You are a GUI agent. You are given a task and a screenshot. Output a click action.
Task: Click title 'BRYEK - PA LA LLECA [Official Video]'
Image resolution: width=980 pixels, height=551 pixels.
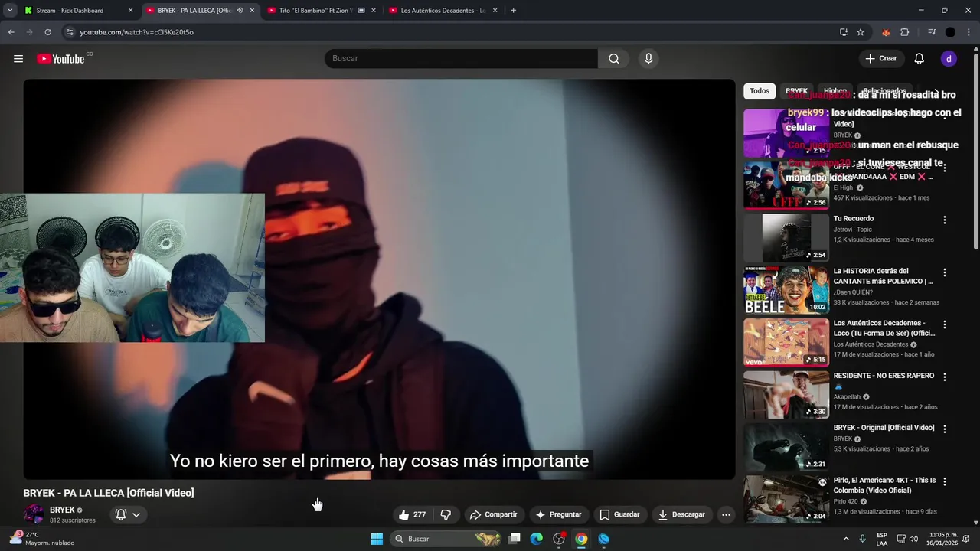109,493
